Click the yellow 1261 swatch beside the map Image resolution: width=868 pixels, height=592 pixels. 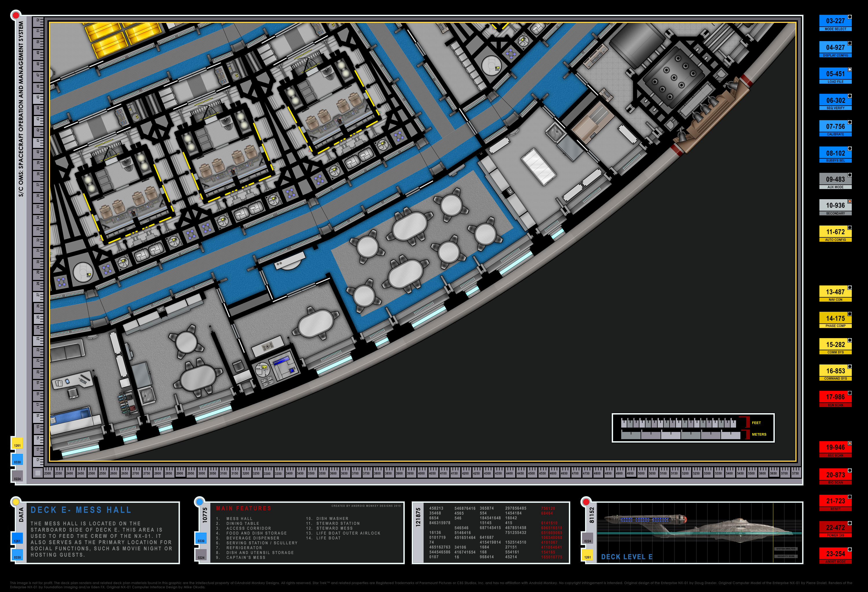pyautogui.click(x=17, y=443)
